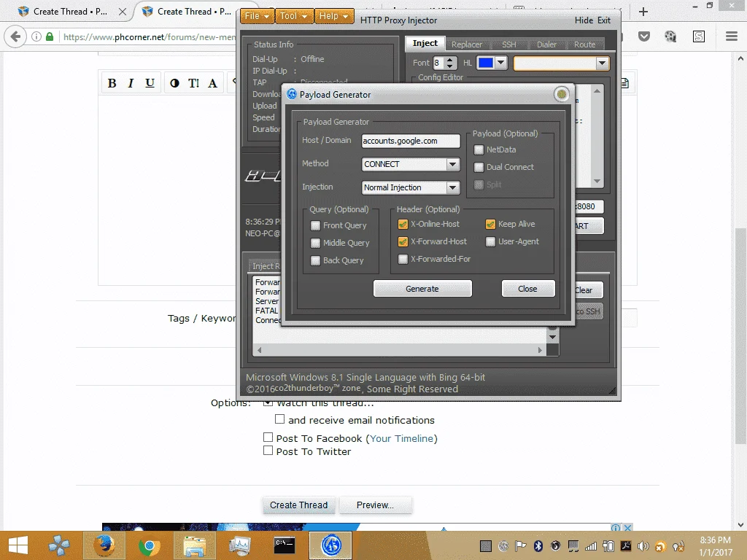The width and height of the screenshot is (747, 560).
Task: Check the X-Forwarded-For header
Action: click(x=403, y=260)
